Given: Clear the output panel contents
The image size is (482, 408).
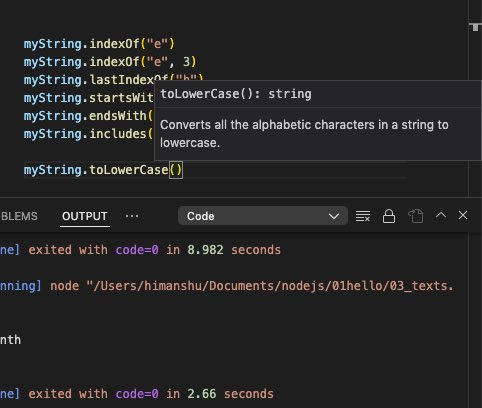Looking at the screenshot, I should click(x=363, y=216).
